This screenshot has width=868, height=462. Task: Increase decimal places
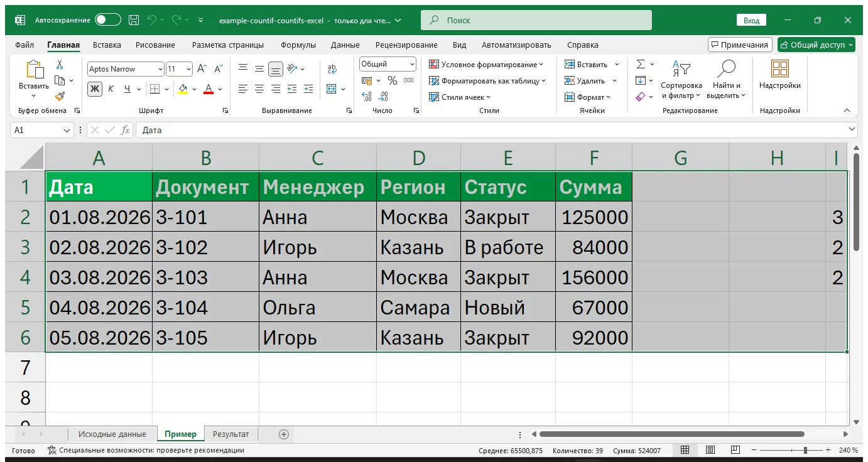pyautogui.click(x=367, y=97)
